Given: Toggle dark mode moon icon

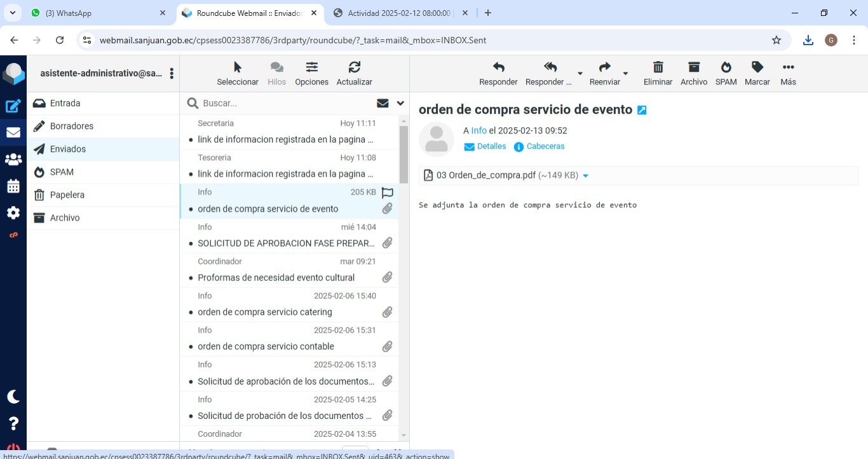Looking at the screenshot, I should point(13,397).
